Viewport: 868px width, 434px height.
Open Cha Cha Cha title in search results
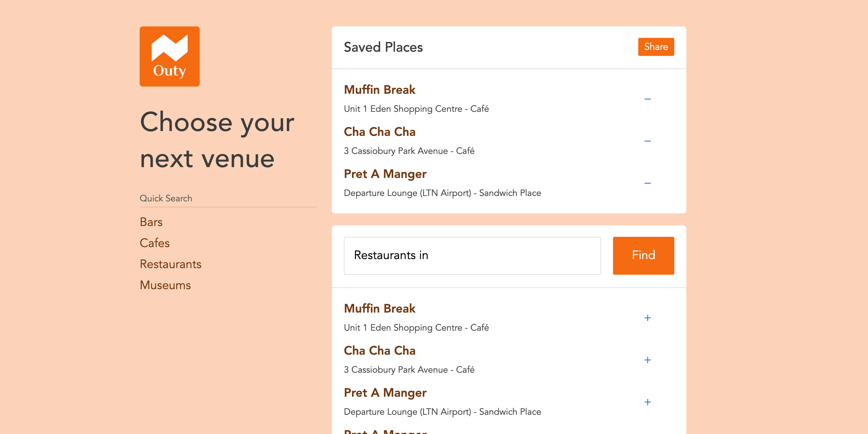coord(379,351)
